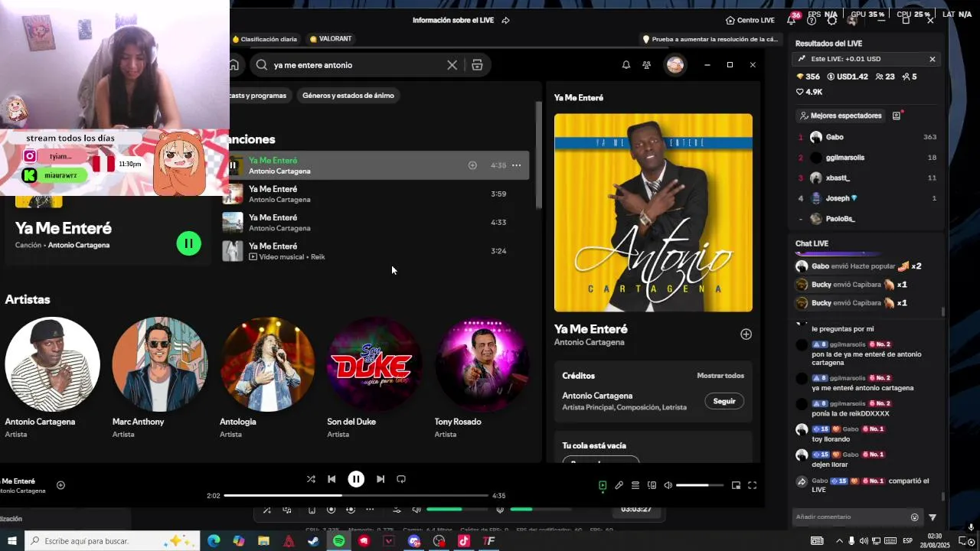Toggle shuffle in the Spotify player
Viewport: 980px width, 551px height.
pyautogui.click(x=311, y=479)
